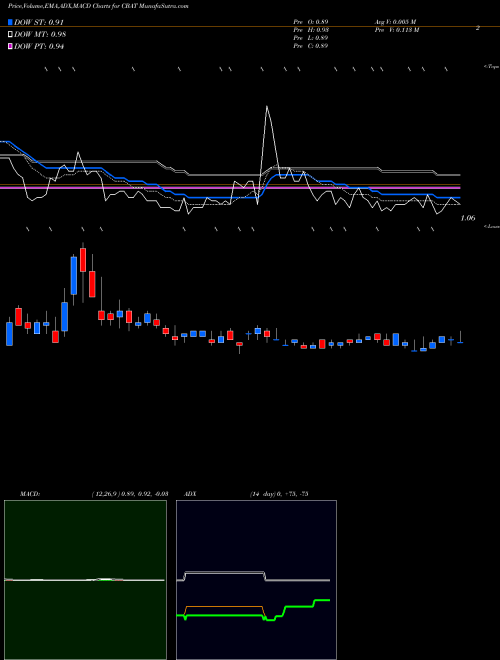Click the 'Pre H: 0.93' value
500x660 pixels.
(x=311, y=30)
